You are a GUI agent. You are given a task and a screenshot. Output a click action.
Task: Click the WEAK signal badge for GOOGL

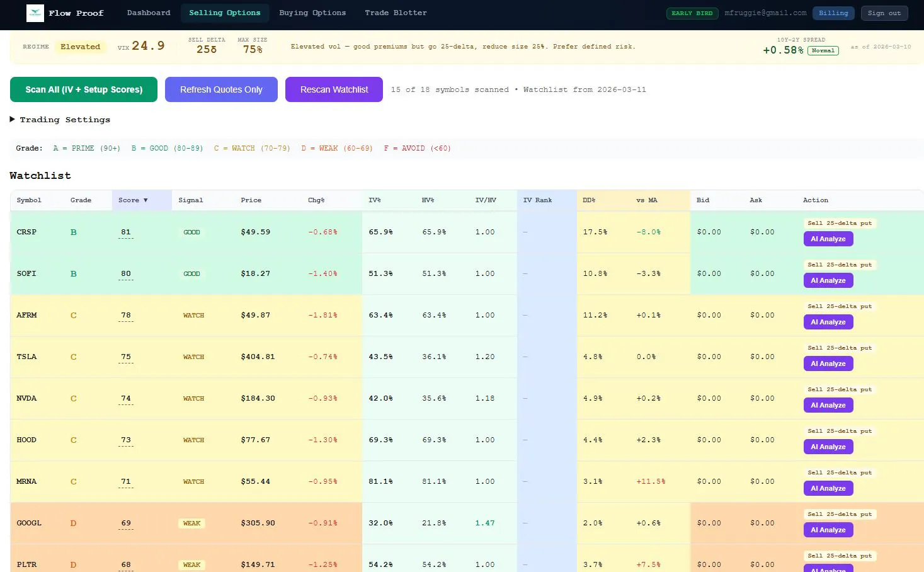[x=191, y=523]
